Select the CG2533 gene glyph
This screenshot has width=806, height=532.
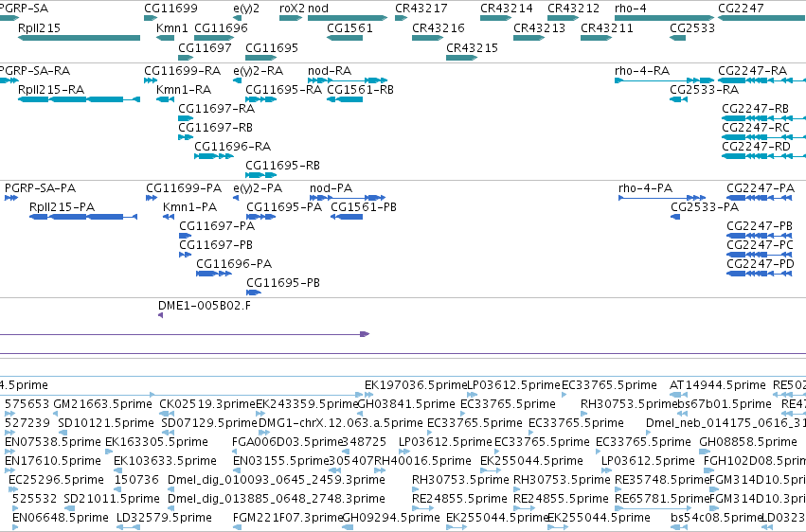[x=677, y=38]
